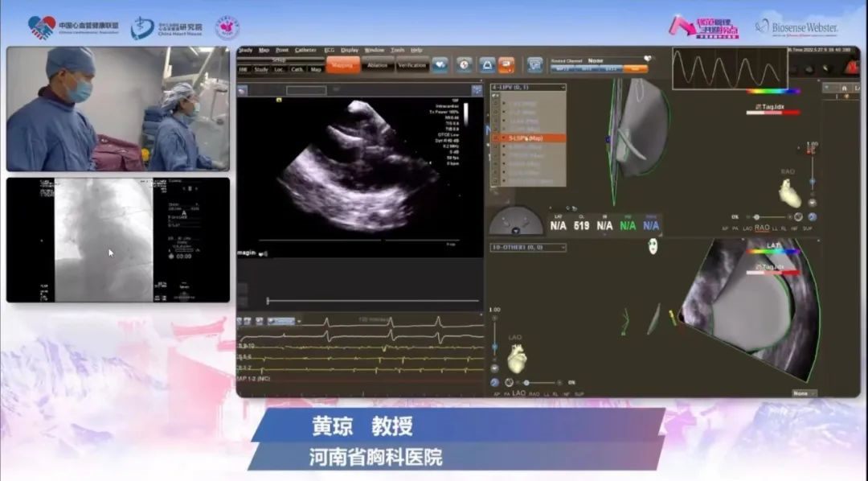Click the text field above the ultrasound image
The image size is (868, 481).
coord(306,90)
